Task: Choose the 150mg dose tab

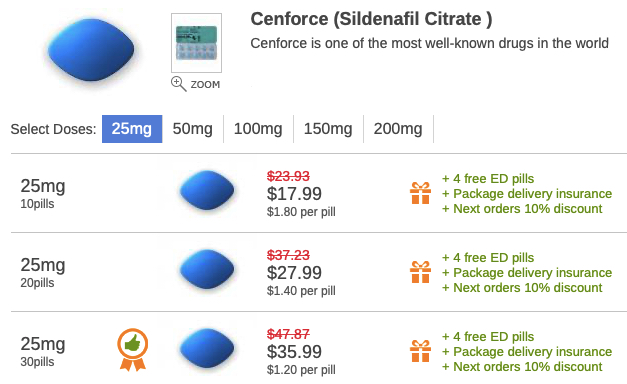Action: point(328,129)
